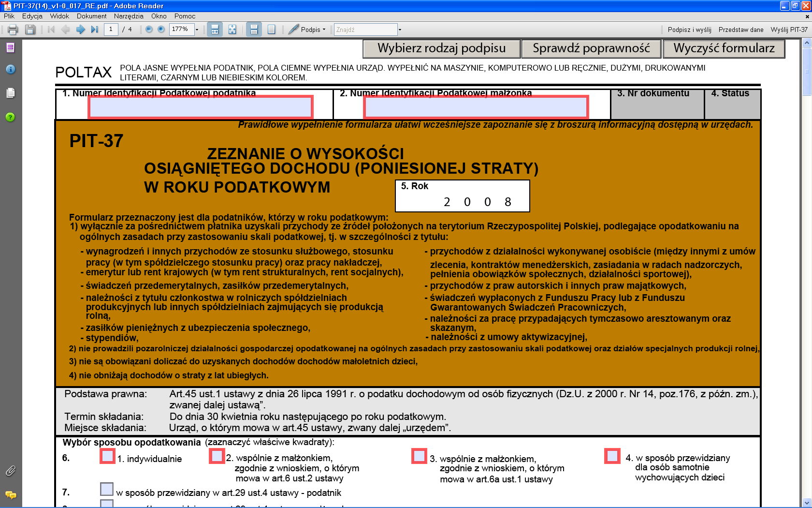Click the NIP podatnika input field
The width and height of the screenshot is (812, 508).
[x=201, y=107]
